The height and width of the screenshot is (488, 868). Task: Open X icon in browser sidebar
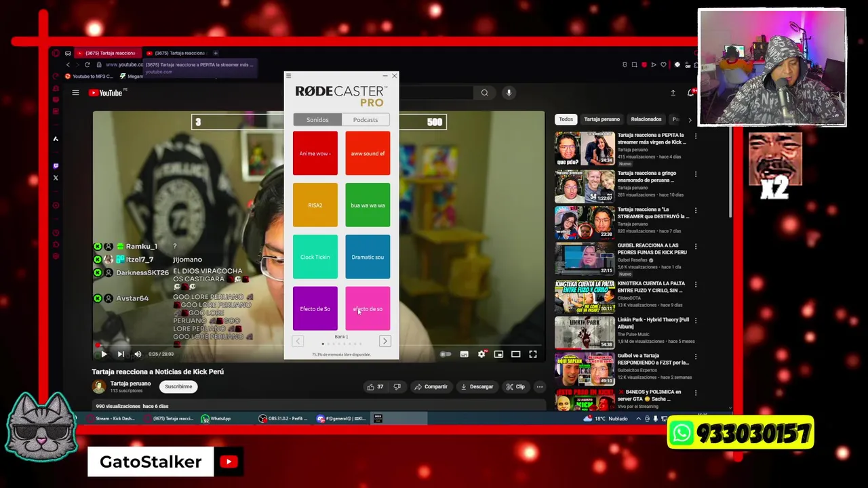click(x=56, y=178)
